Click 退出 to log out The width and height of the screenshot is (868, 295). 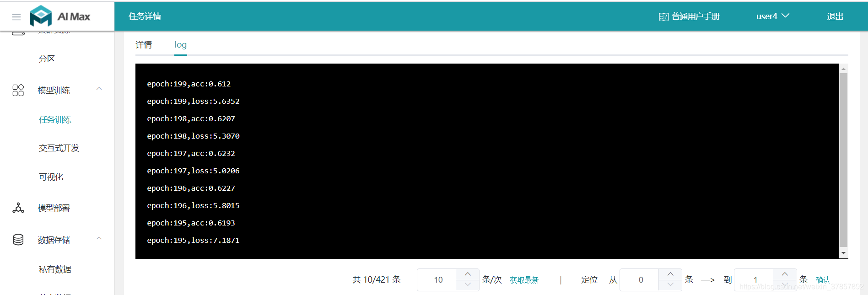point(835,16)
